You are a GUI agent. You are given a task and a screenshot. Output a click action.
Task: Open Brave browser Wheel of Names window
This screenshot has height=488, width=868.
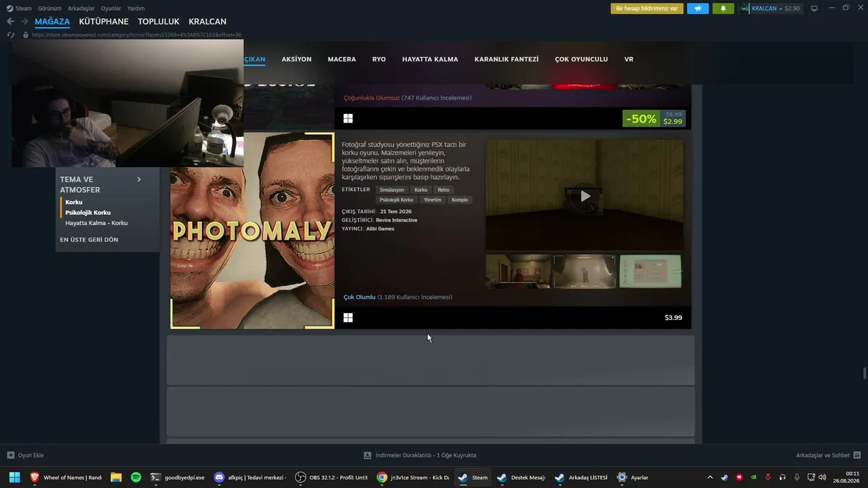[65, 477]
